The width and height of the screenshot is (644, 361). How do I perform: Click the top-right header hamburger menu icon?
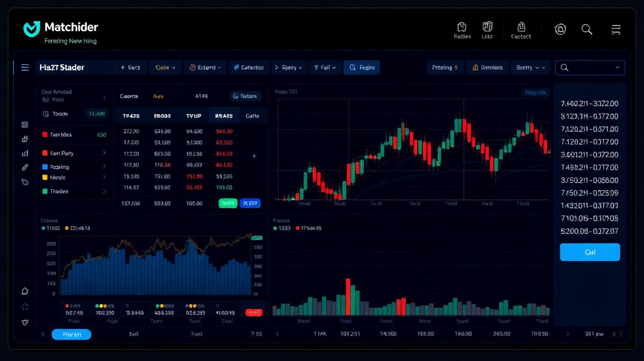(x=616, y=30)
